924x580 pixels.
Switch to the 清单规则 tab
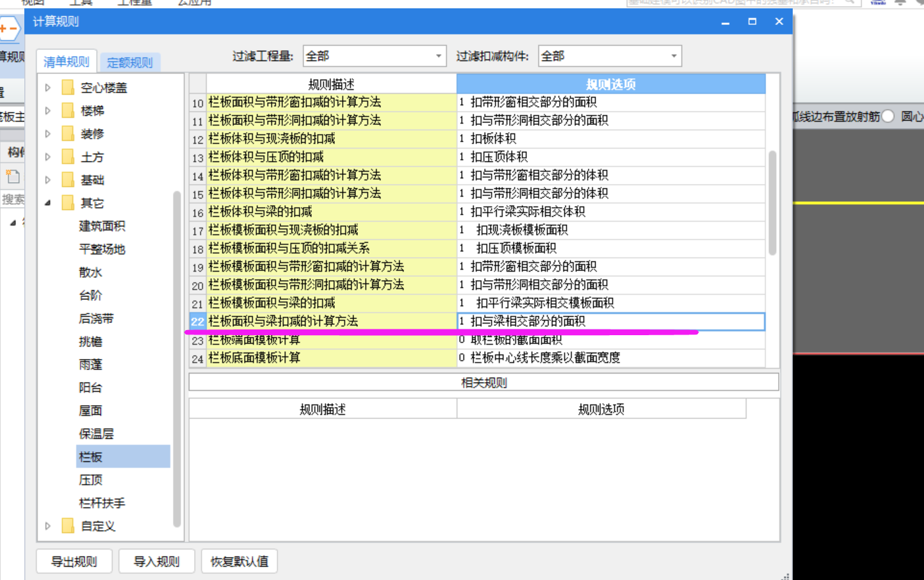tap(67, 62)
